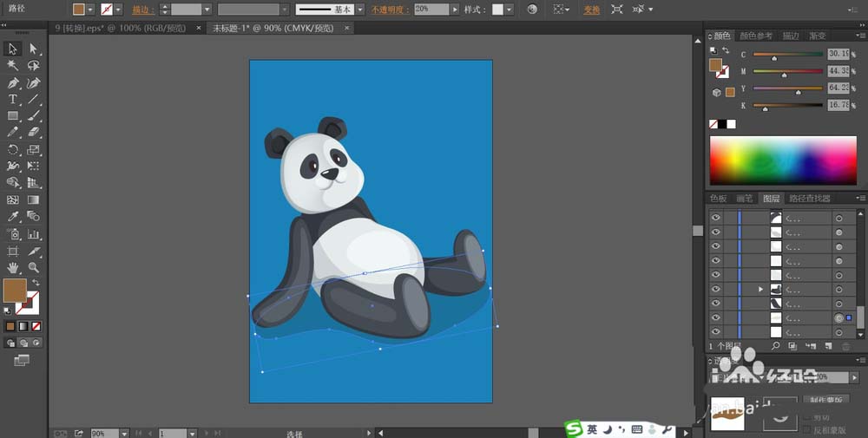Pick the Eyedropper tool
This screenshot has height=438, width=868.
(x=13, y=216)
